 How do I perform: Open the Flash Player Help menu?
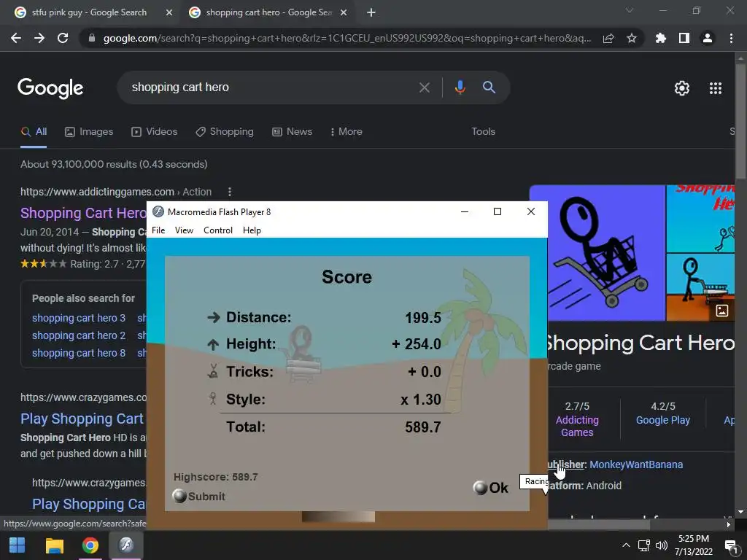(x=252, y=230)
